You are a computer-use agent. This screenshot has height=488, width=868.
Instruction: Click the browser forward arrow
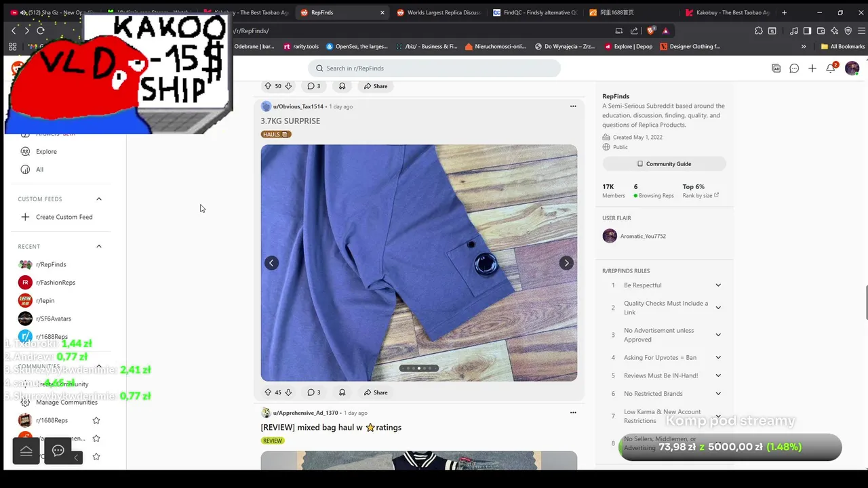point(26,30)
